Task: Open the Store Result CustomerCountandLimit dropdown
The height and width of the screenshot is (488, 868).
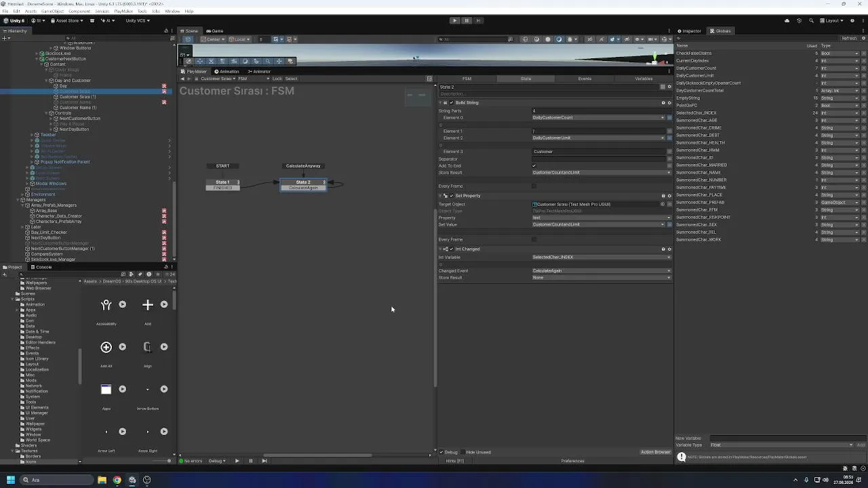Action: 601,172
